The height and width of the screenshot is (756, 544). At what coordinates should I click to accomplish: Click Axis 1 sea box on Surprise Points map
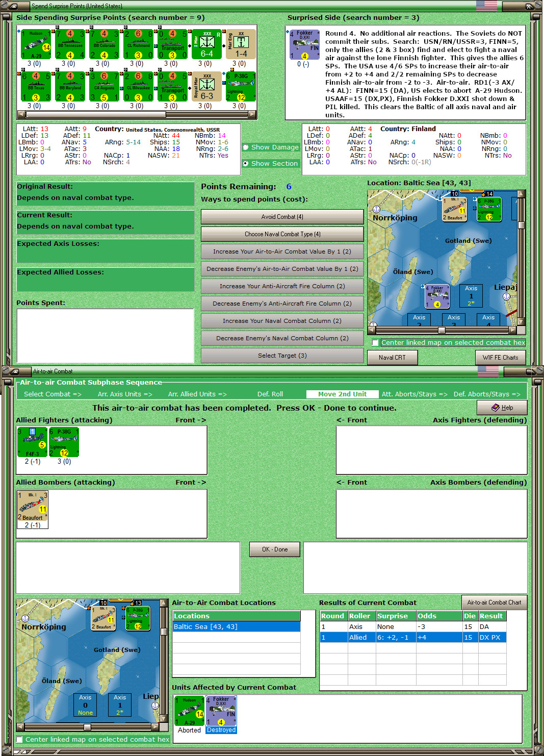tap(471, 296)
